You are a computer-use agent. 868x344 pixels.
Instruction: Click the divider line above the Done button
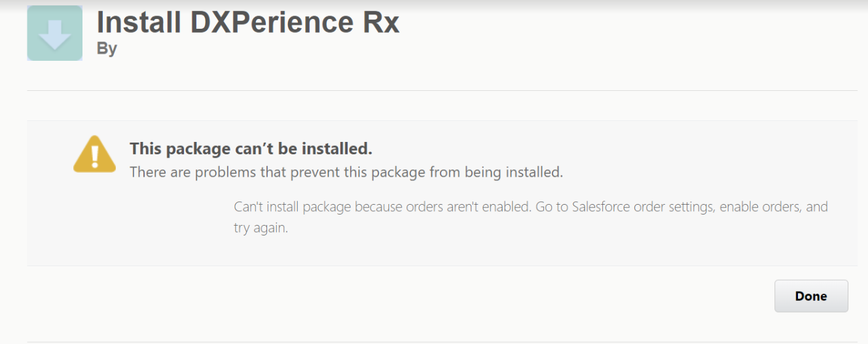[442, 266]
